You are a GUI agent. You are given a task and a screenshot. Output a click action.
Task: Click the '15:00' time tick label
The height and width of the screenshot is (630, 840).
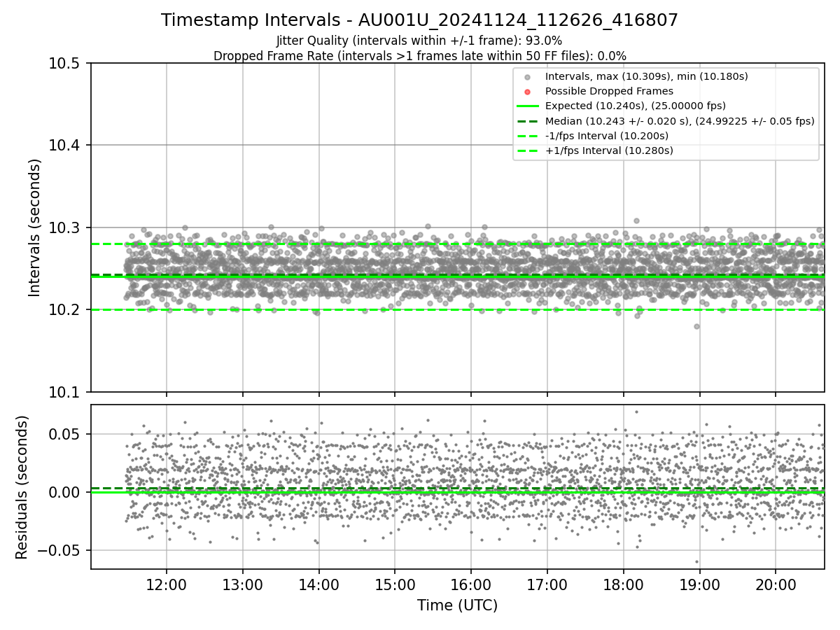point(395,584)
